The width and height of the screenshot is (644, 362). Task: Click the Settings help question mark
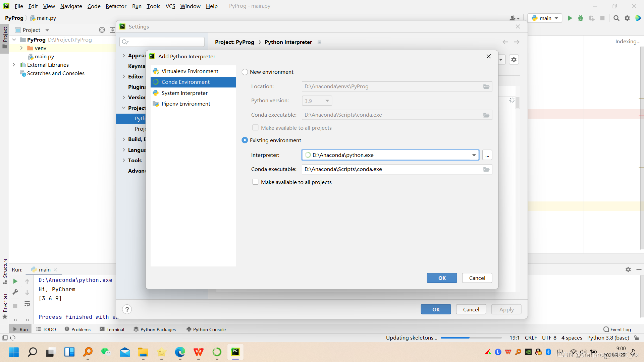(127, 309)
